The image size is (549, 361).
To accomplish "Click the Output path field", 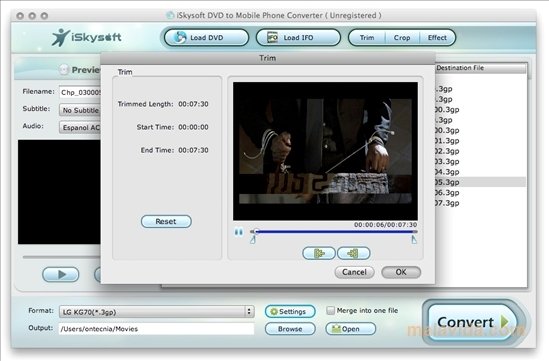I will pyautogui.click(x=157, y=329).
